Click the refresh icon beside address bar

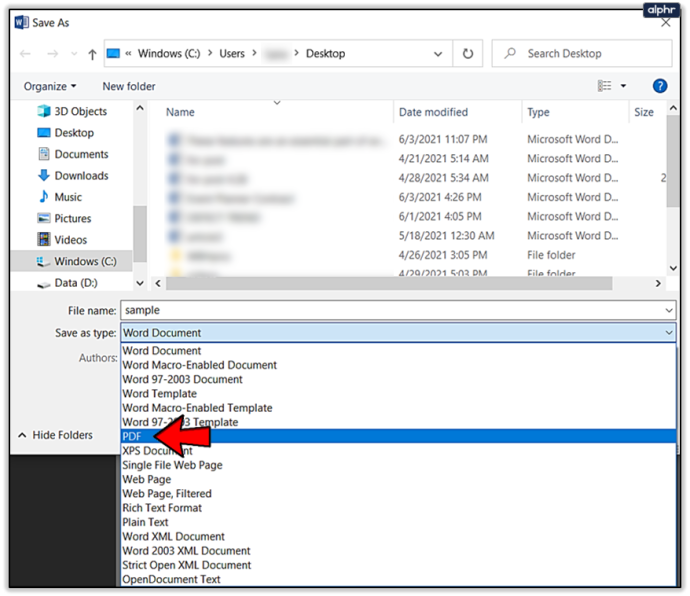coord(468,54)
